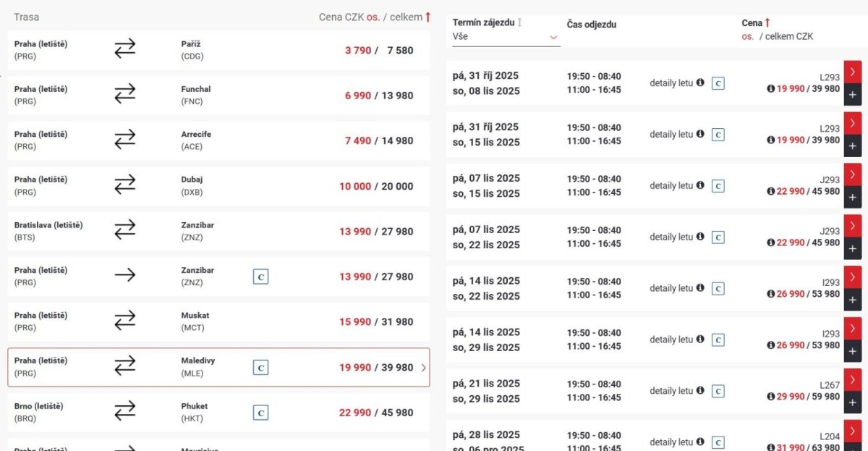Screen dimensions: 868x451
Task: Click C badge on 07 lis – 15 lis flight
Action: 718,186
